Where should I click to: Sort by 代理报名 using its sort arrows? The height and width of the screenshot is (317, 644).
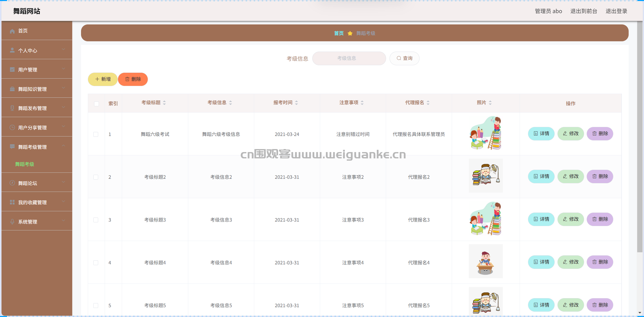click(428, 103)
